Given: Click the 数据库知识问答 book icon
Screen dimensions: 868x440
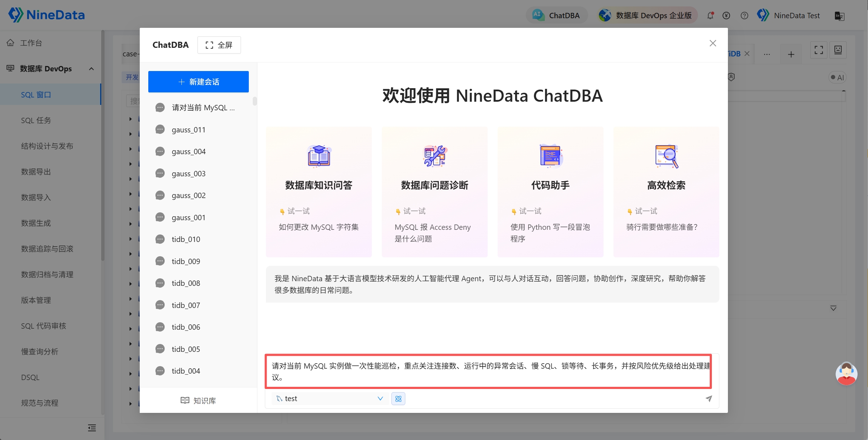Looking at the screenshot, I should coord(319,156).
